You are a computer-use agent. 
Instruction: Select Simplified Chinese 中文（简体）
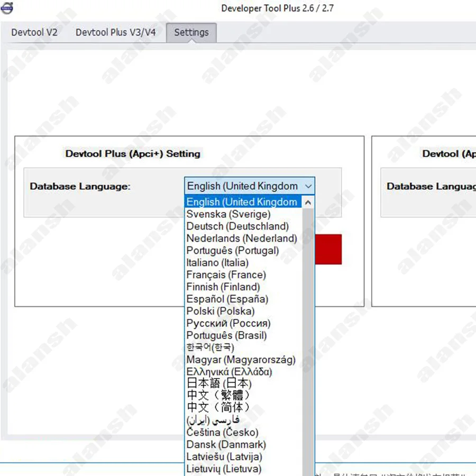pyautogui.click(x=243, y=407)
